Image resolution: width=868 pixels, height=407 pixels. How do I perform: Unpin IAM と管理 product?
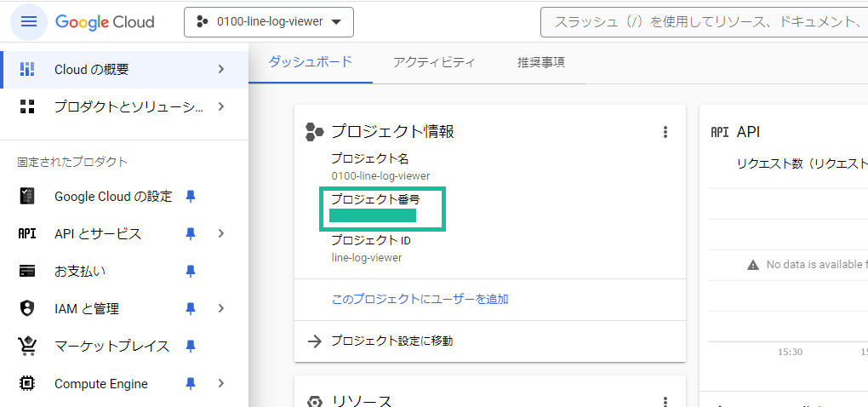pyautogui.click(x=191, y=308)
